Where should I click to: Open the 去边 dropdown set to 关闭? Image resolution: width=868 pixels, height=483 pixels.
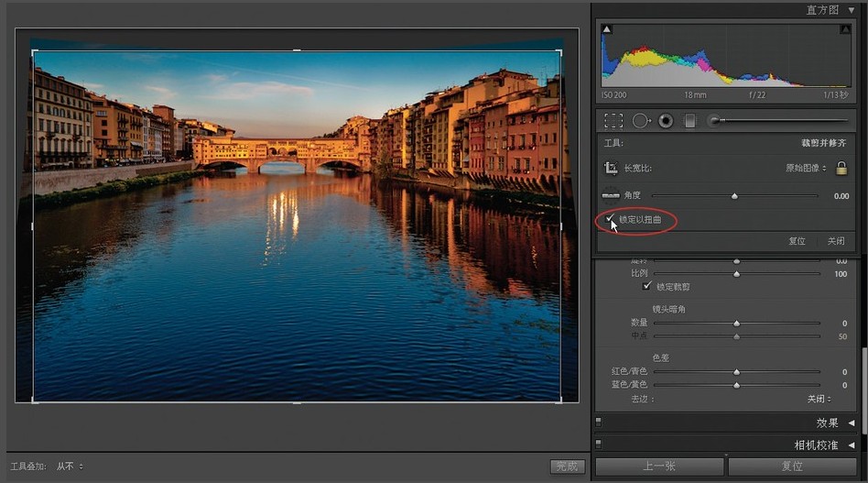tap(819, 399)
